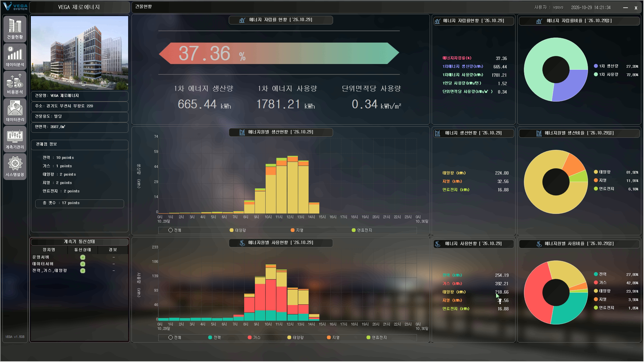Image resolution: width=644 pixels, height=362 pixels.
Task: Click the 태양광 legend swatch in 생산비율 donut
Action: click(596, 172)
